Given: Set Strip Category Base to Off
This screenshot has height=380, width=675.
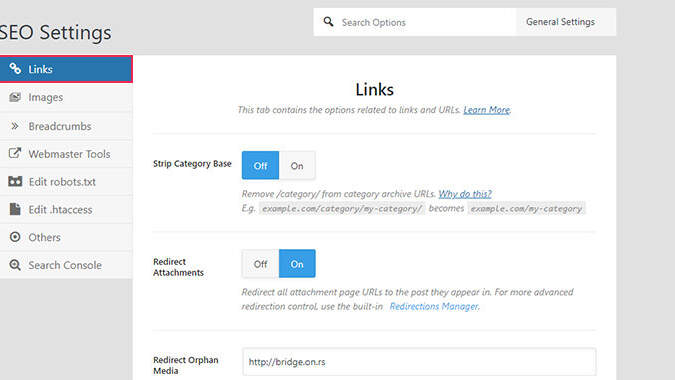Looking at the screenshot, I should [260, 165].
